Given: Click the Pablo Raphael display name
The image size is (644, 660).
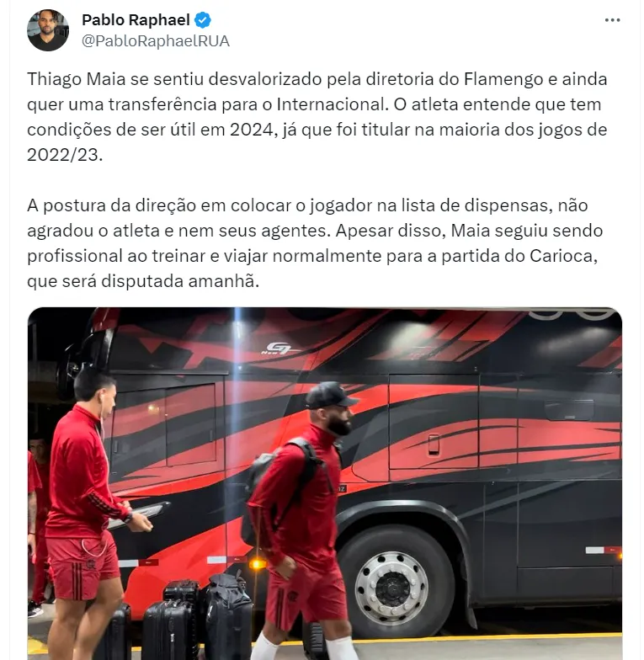Looking at the screenshot, I should click(136, 20).
